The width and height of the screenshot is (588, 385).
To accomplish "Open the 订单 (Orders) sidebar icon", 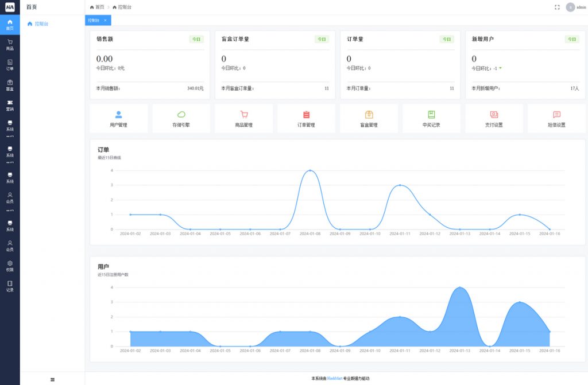I will [x=10, y=65].
